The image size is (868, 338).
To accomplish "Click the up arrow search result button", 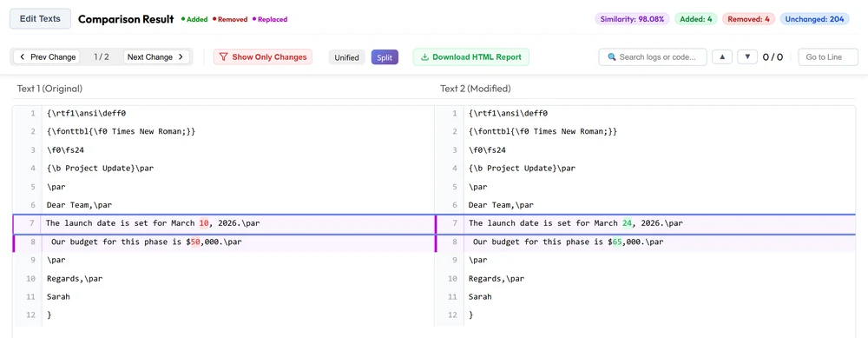I will tap(722, 56).
